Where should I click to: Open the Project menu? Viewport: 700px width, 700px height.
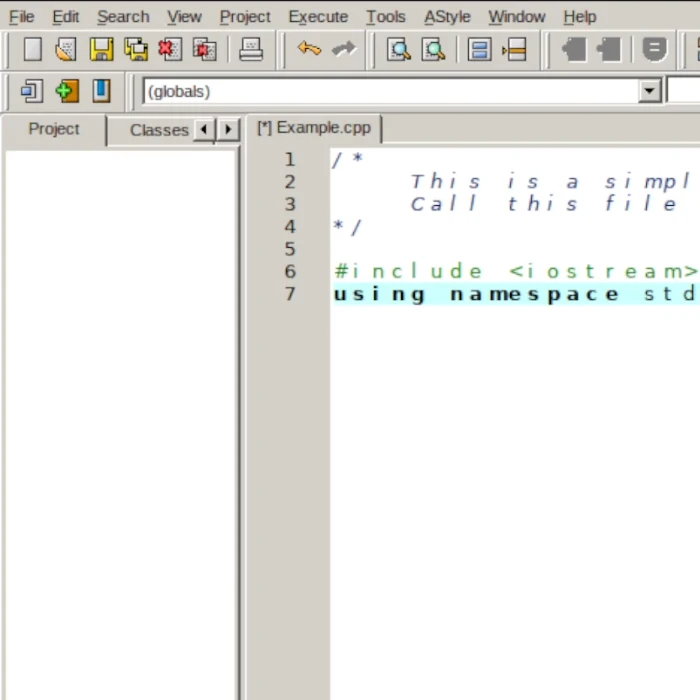pos(245,17)
